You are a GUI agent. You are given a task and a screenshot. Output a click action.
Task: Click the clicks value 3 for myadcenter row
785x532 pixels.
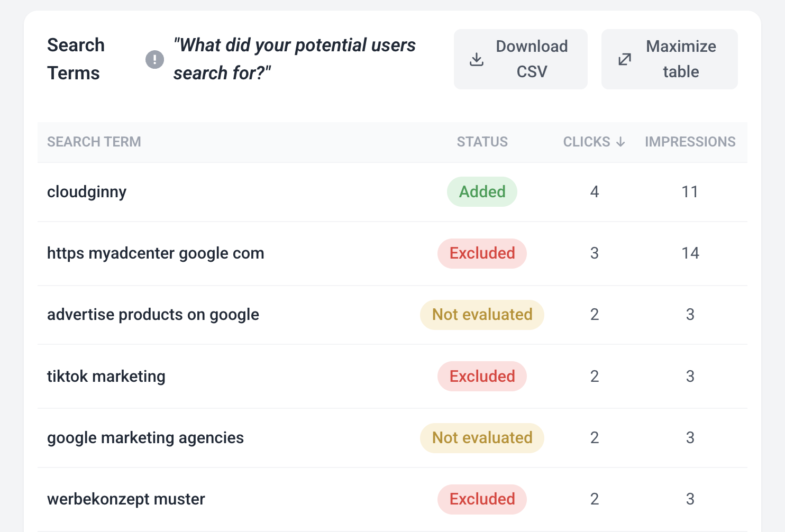pos(595,253)
